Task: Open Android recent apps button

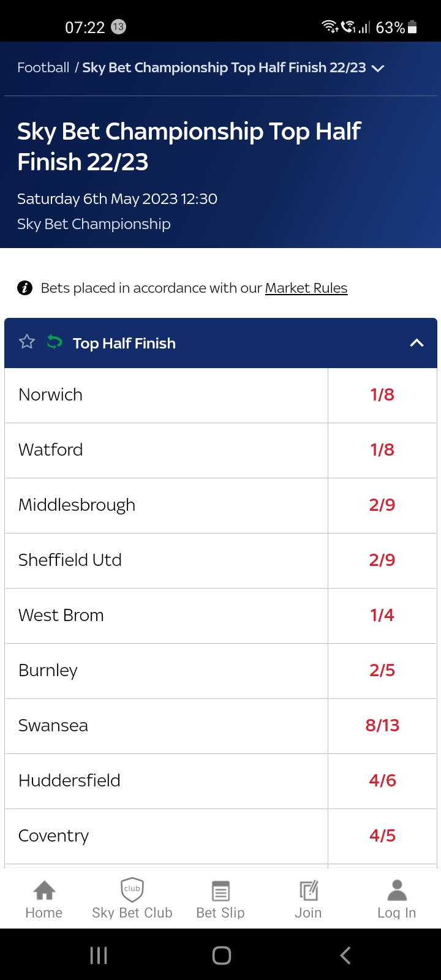Action: point(99,956)
